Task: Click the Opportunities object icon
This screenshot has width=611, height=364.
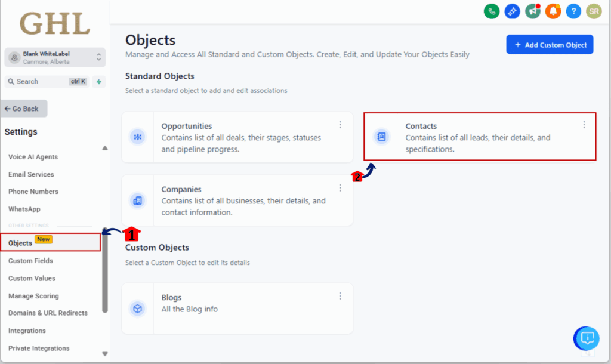Action: click(138, 137)
